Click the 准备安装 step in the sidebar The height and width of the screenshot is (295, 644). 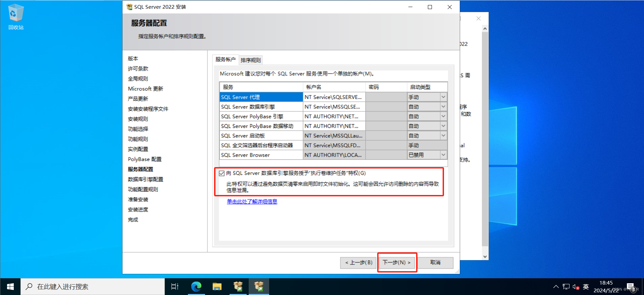point(138,199)
